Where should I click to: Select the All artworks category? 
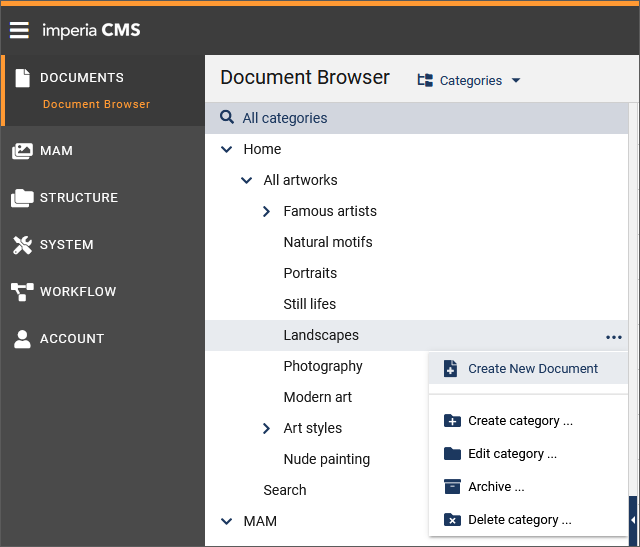300,180
